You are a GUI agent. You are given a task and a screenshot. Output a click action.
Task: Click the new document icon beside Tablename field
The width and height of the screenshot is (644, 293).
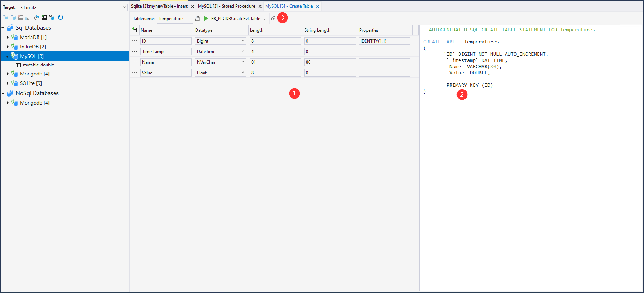[197, 18]
